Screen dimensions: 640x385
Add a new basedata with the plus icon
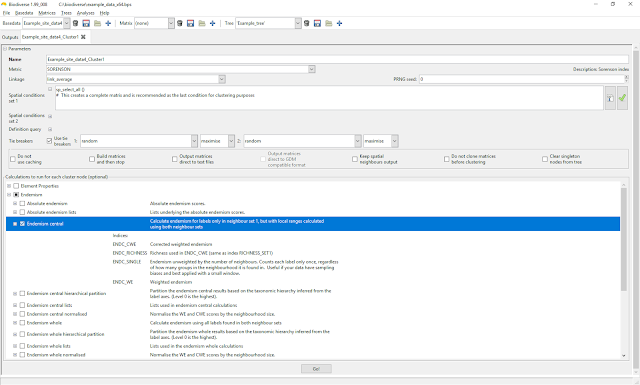(x=108, y=23)
